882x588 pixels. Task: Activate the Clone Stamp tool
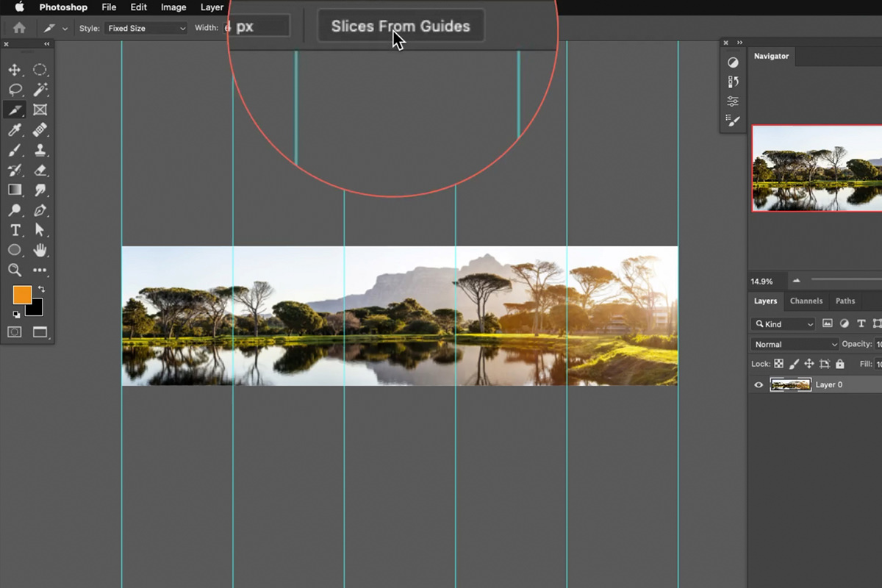pos(40,150)
